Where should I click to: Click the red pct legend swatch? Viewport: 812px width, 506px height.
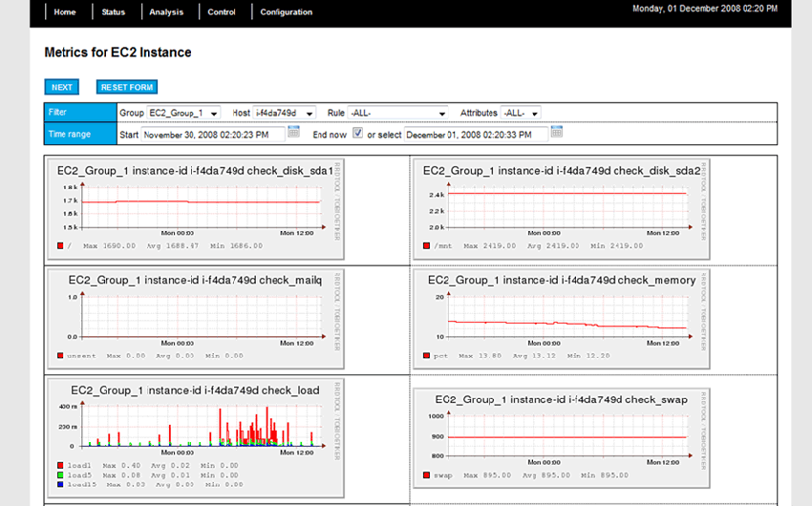(x=426, y=356)
